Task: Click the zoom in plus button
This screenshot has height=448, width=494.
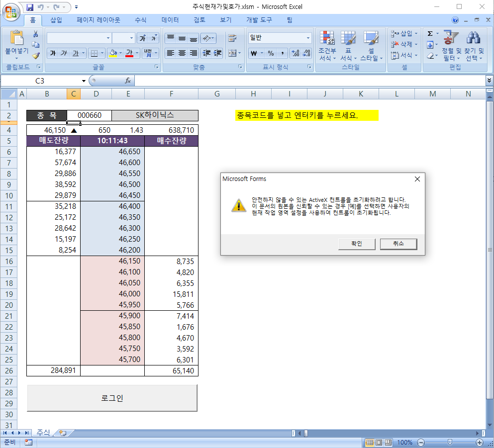Action: 479,443
